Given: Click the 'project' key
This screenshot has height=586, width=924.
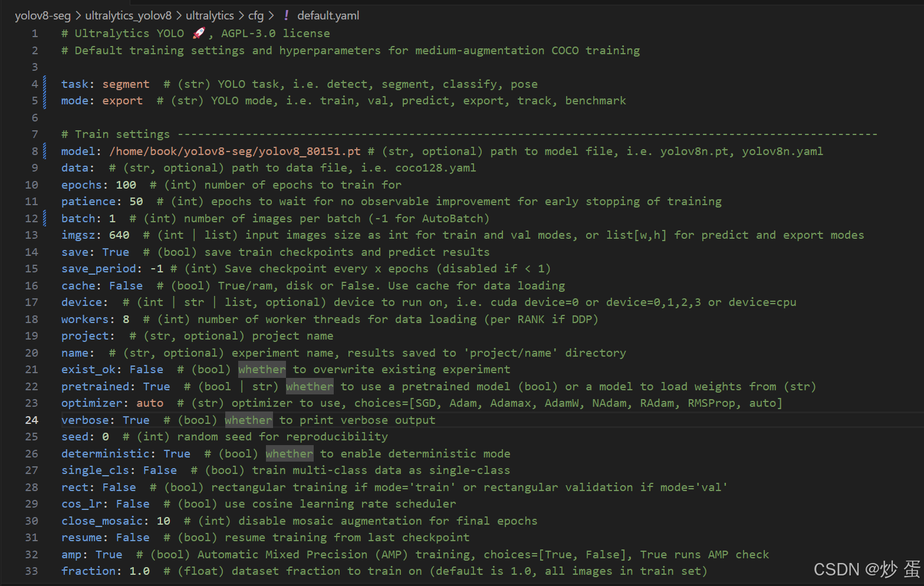Looking at the screenshot, I should click(x=85, y=336).
